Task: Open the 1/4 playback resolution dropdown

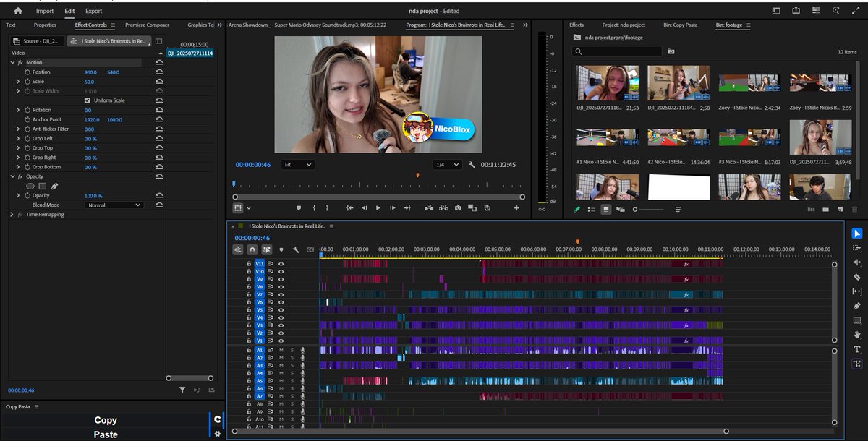Action: [x=447, y=165]
